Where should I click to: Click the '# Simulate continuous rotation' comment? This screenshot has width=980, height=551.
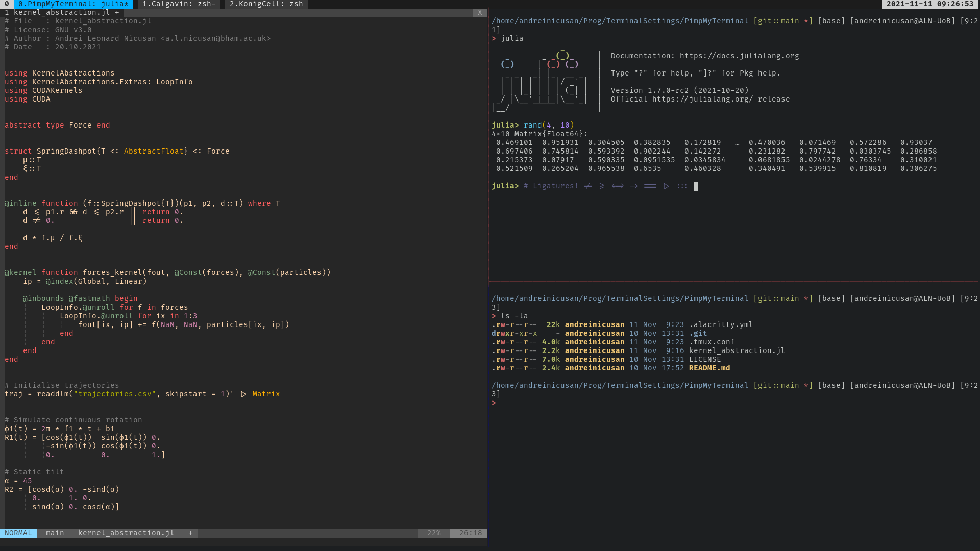[x=73, y=420]
